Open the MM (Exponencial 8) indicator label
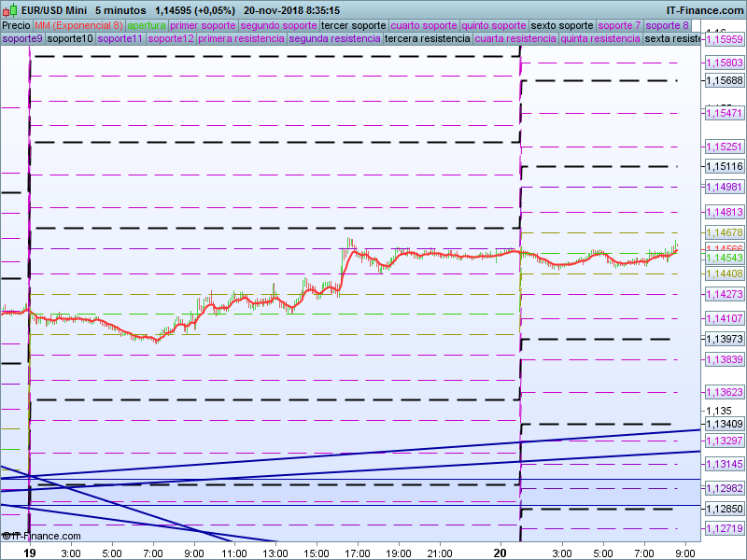 click(78, 25)
